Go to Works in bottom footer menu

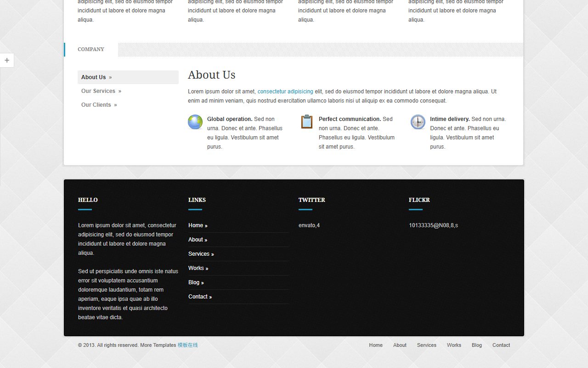click(454, 345)
